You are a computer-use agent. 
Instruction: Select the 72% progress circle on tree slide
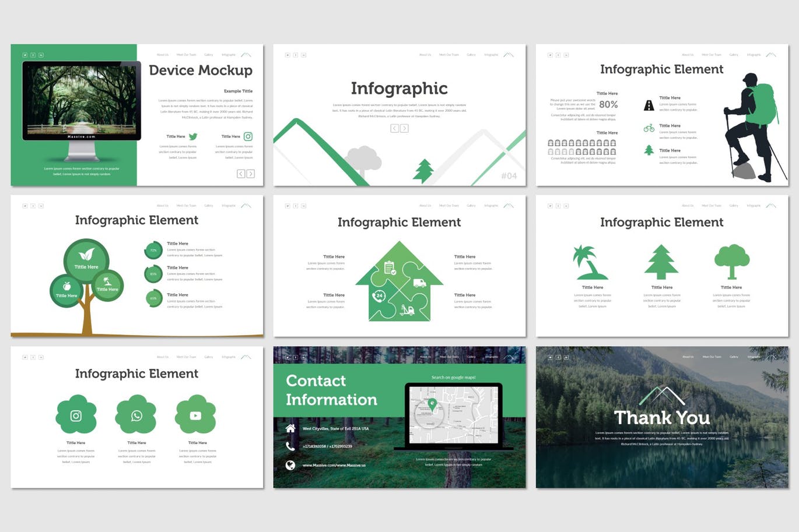coord(153,250)
